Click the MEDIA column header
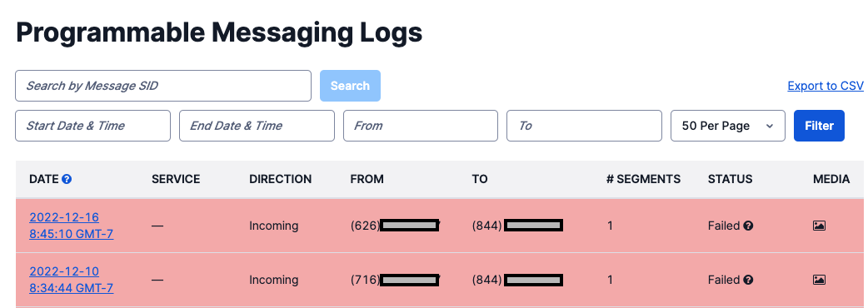Screen dimensions: 868x308 point(831,179)
